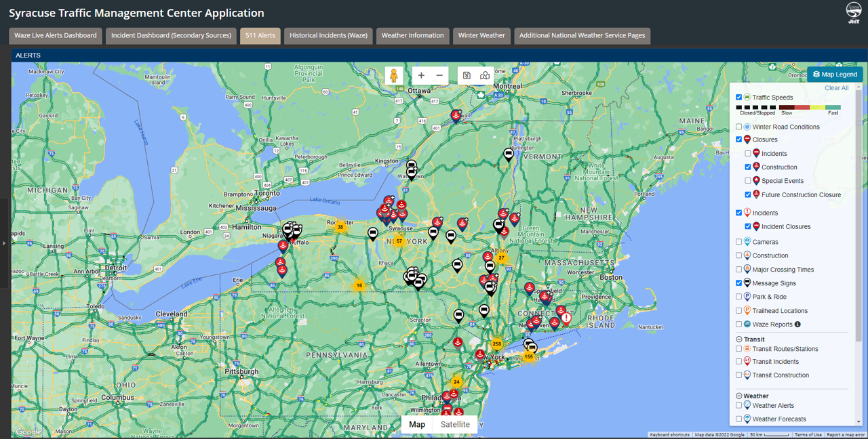Zoom out with the minus button
Screen dimensions: 868x439
(x=439, y=75)
